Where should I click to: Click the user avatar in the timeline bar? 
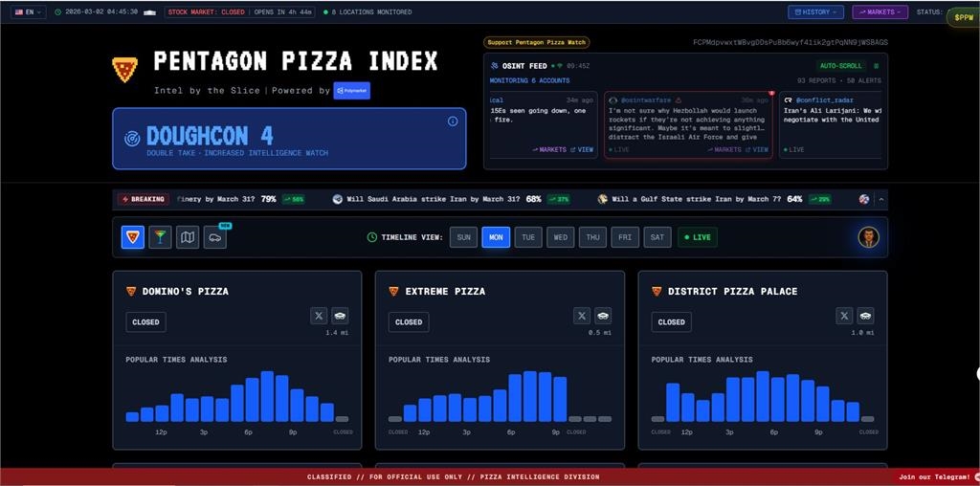click(868, 237)
